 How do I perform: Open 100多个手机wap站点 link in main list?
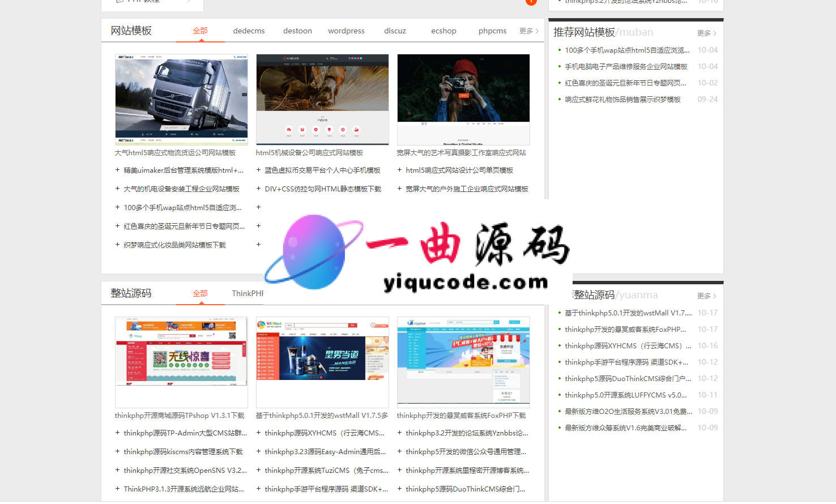pos(182,207)
